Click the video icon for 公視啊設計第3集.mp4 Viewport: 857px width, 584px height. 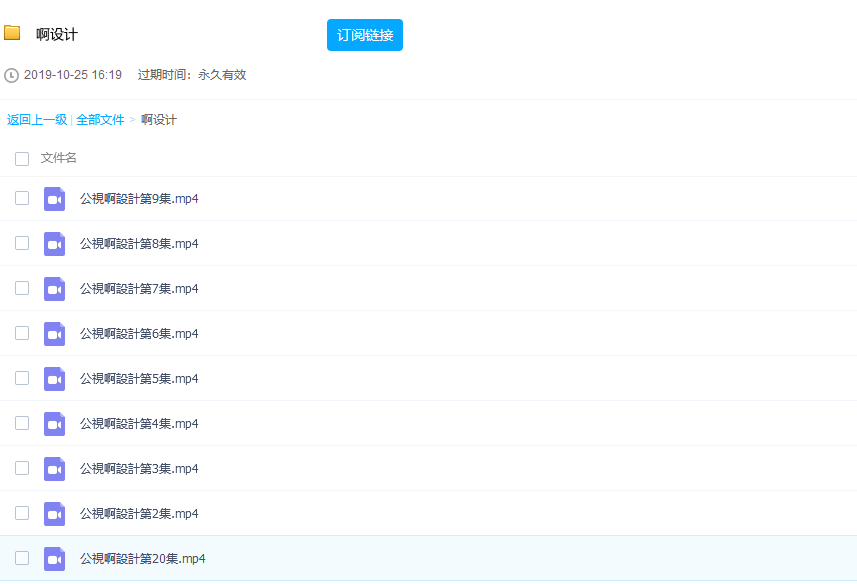pyautogui.click(x=54, y=469)
